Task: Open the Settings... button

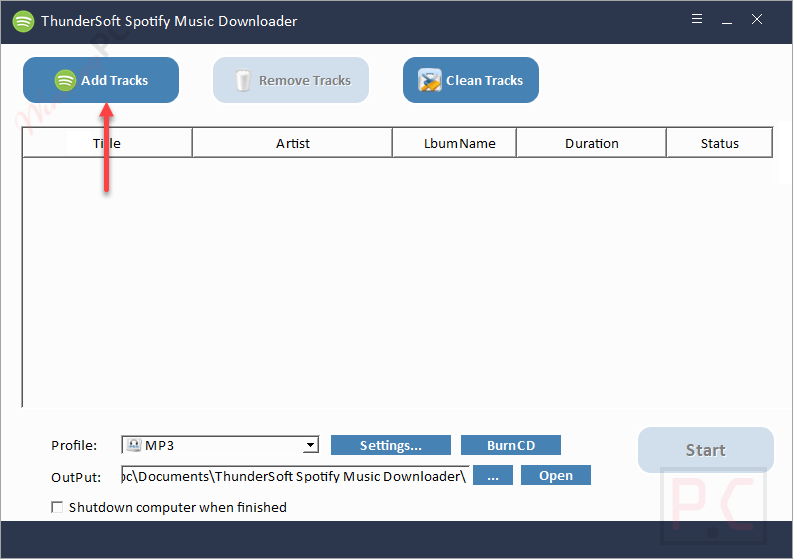Action: (390, 445)
